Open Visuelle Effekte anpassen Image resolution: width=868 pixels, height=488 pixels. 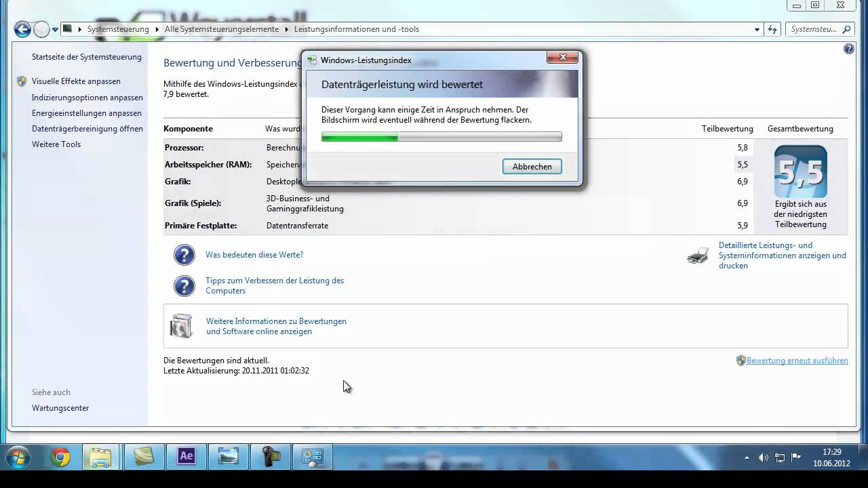pos(76,81)
